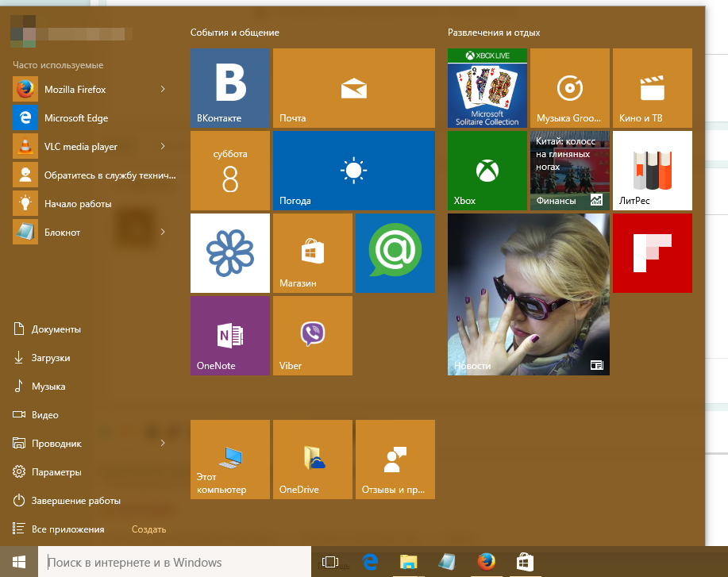Open the Документы menu item
This screenshot has width=728, height=577.
pos(56,329)
